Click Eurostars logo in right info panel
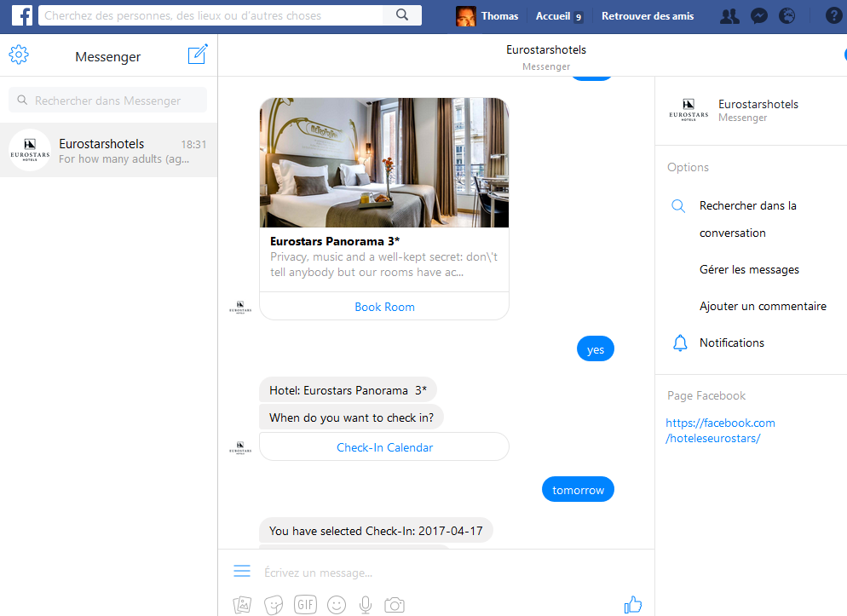This screenshot has height=616, width=847. point(689,110)
